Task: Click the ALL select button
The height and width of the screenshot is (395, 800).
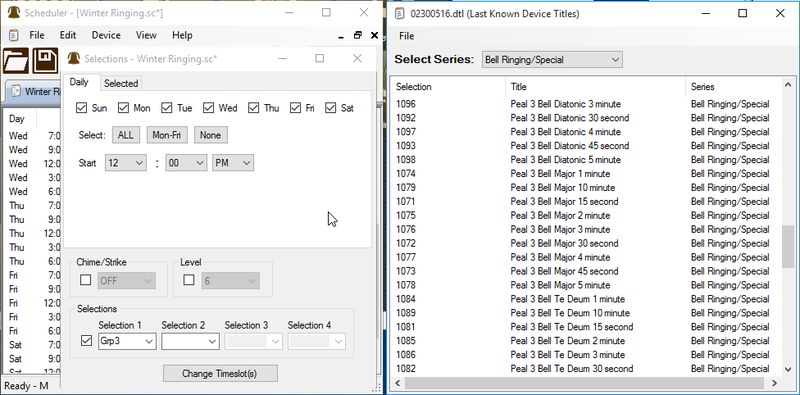Action: tap(126, 135)
